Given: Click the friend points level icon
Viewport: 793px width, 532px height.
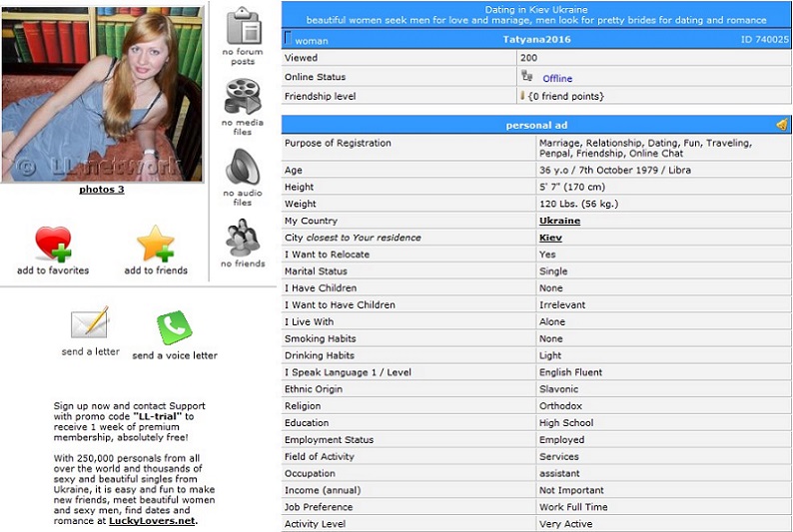Looking at the screenshot, I should (x=522, y=95).
